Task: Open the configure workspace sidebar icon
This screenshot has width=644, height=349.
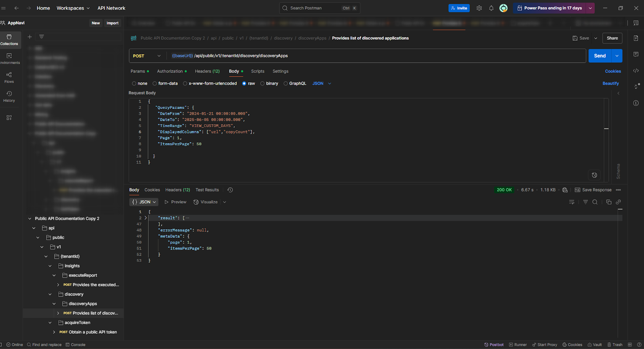Action: click(x=9, y=118)
